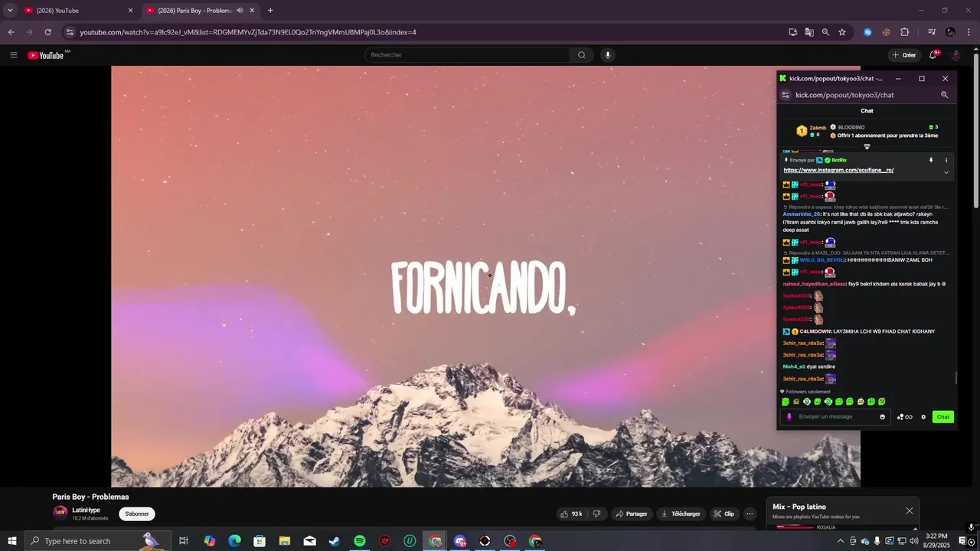Open Google Translate icon in address bar
The image size is (980, 551).
(809, 32)
